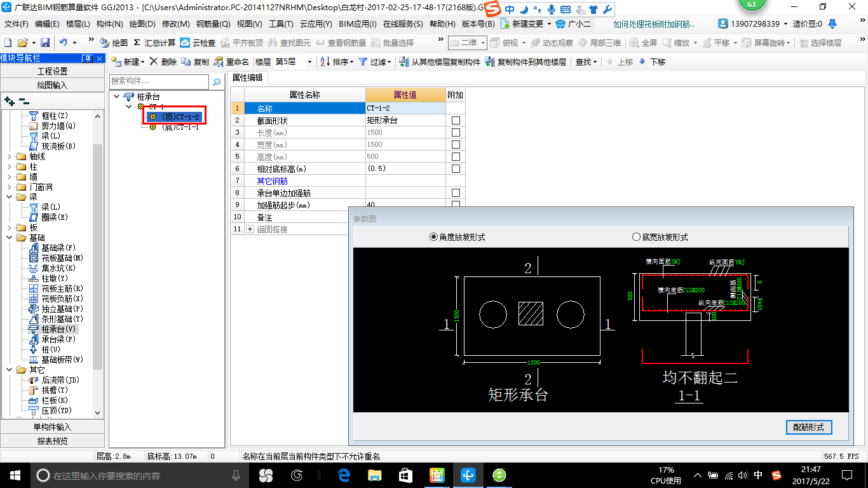Click the 配筋形式 button
The width and height of the screenshot is (868, 488).
[809, 427]
